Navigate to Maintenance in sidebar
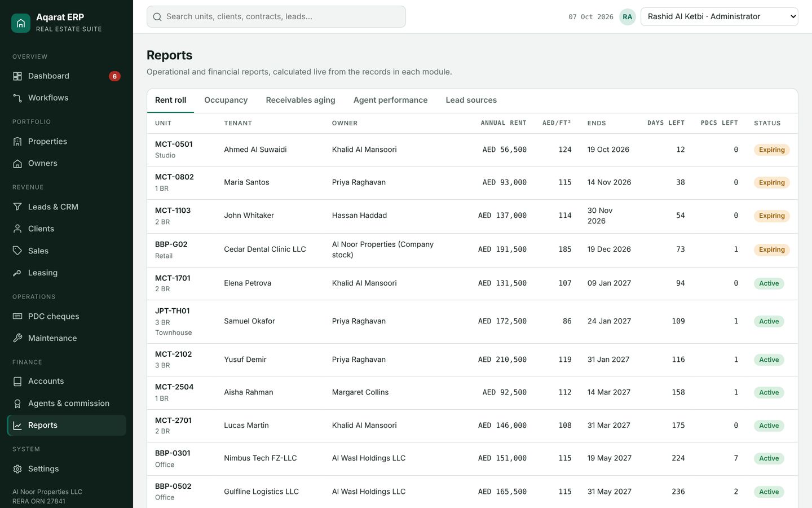812x508 pixels. [67, 338]
